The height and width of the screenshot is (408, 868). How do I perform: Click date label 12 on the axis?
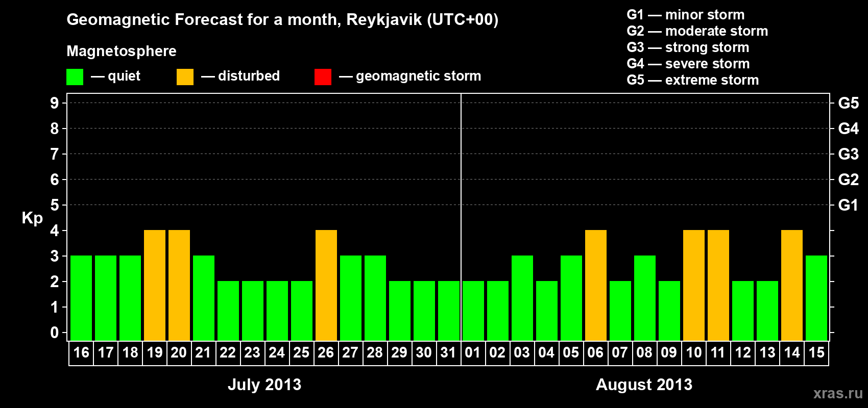point(743,352)
